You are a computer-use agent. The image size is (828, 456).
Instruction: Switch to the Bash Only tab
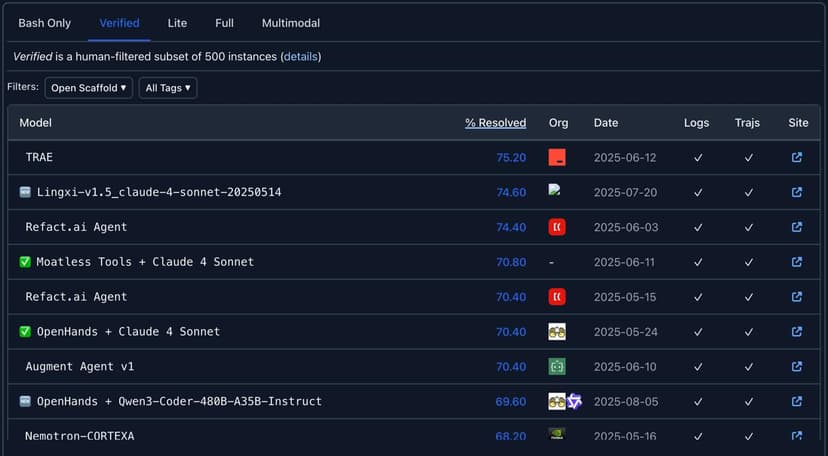(45, 23)
